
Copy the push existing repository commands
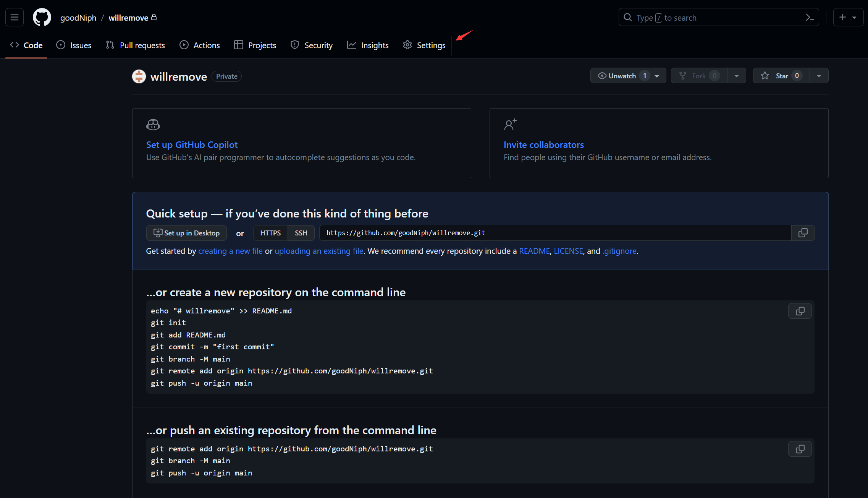[800, 449]
